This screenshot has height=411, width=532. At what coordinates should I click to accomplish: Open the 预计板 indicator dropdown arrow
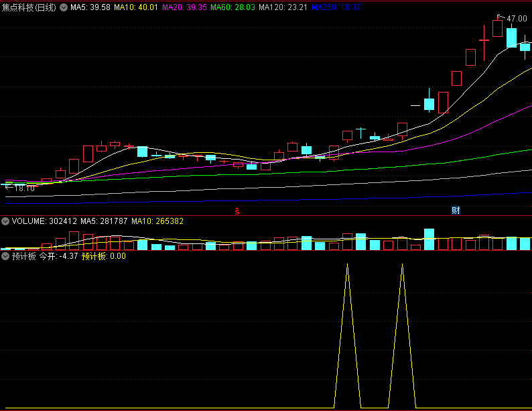pyautogui.click(x=5, y=256)
